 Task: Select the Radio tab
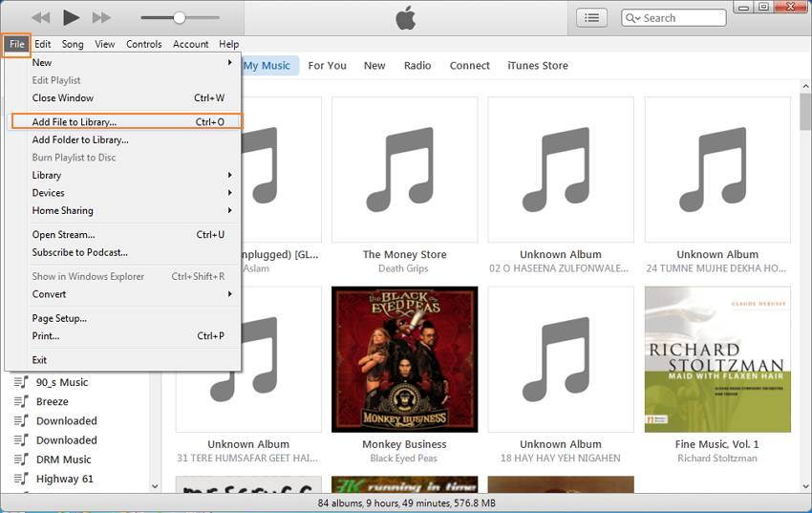click(417, 66)
